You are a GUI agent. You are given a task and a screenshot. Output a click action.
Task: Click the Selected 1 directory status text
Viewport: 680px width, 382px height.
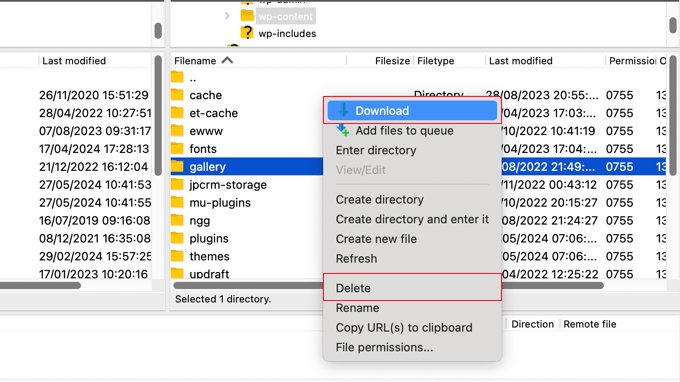[x=223, y=299]
